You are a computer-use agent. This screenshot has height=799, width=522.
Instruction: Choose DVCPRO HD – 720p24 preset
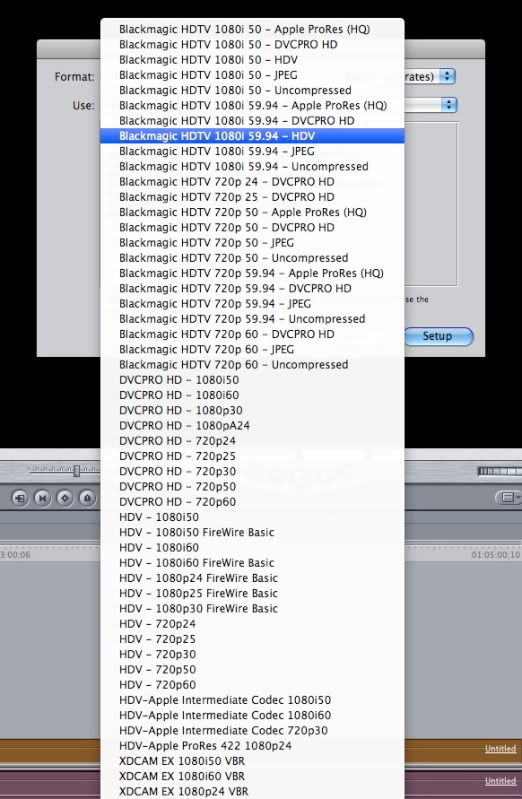252,441
